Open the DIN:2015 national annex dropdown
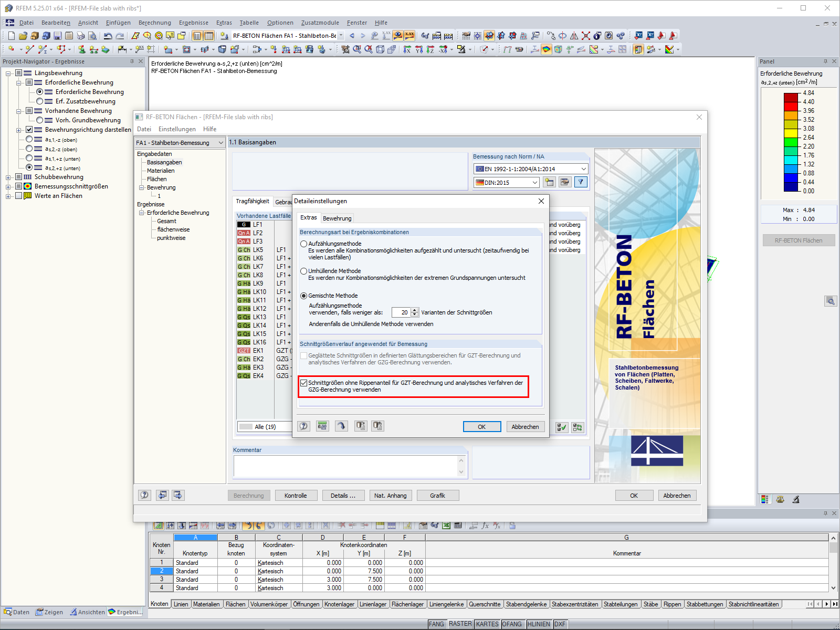 pos(507,182)
